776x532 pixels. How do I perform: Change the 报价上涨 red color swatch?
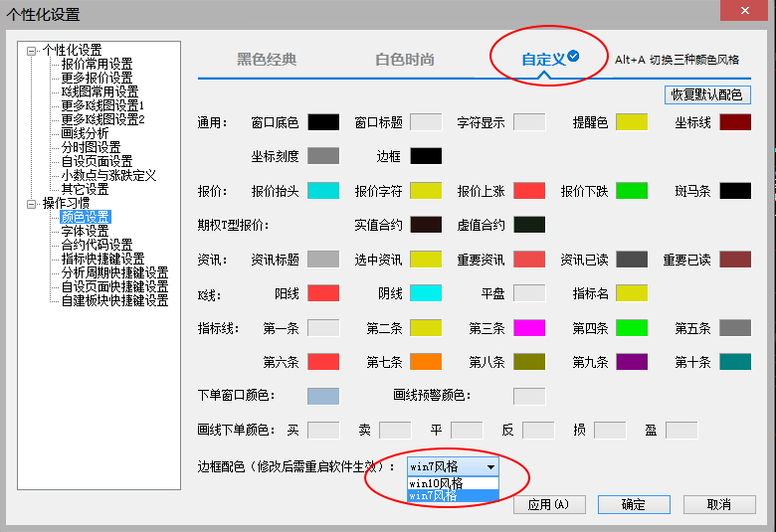click(x=529, y=190)
